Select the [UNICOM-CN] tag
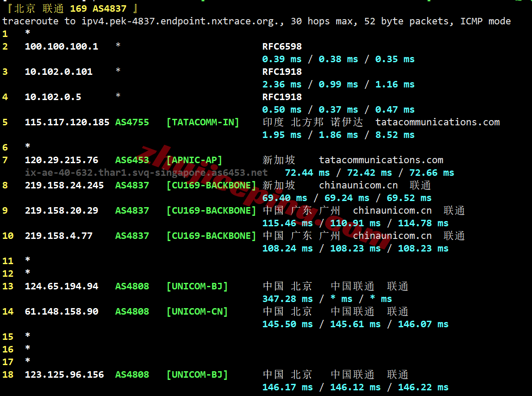532x396 pixels. (197, 311)
